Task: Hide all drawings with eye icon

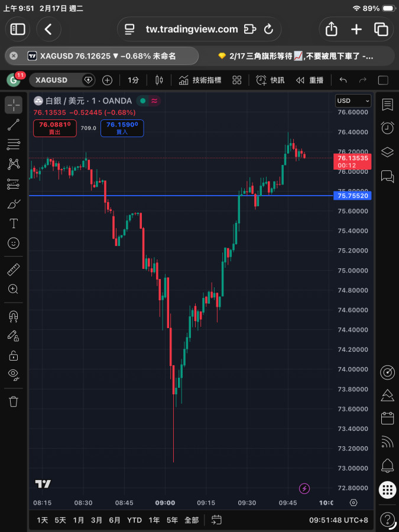Action: [14, 375]
